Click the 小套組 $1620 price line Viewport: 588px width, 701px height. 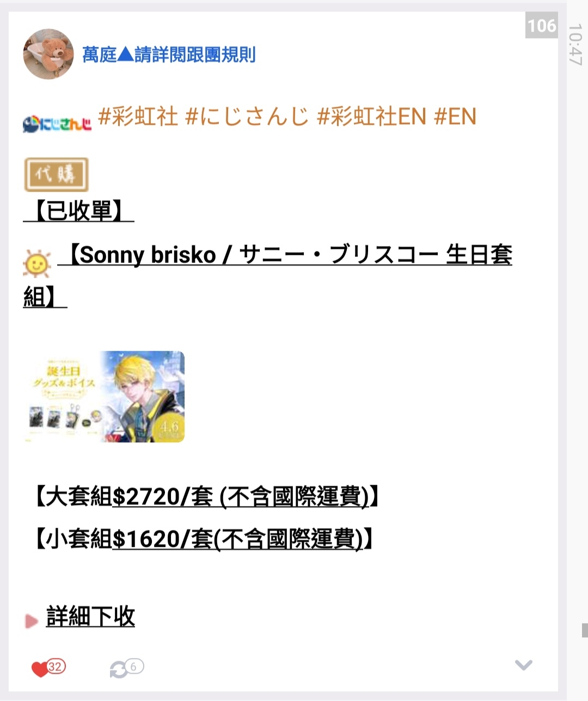203,539
